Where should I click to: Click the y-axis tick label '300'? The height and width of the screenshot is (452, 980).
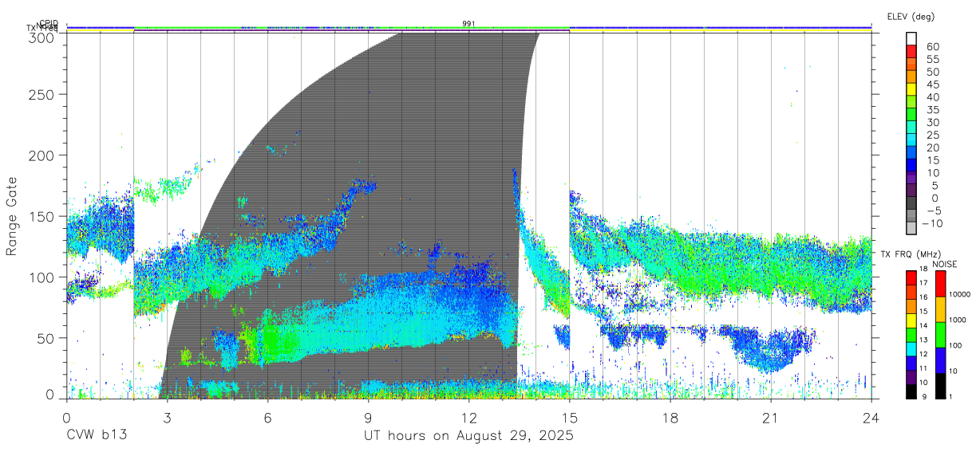43,37
